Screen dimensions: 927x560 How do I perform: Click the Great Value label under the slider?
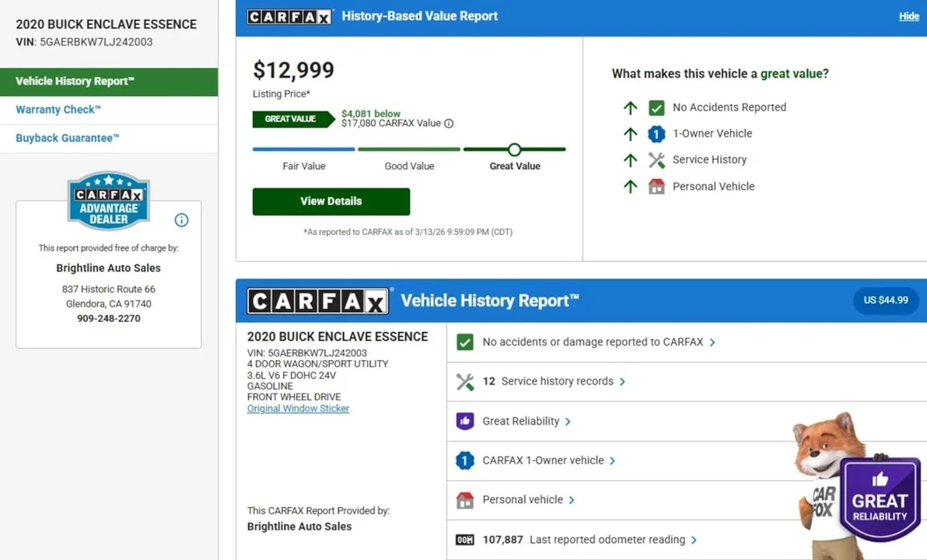515,166
